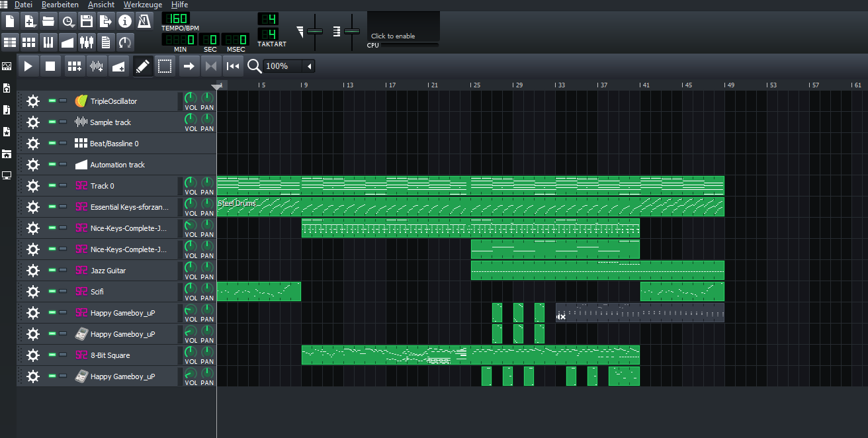This screenshot has width=868, height=438.
Task: Open the Bearbeiten menu
Action: (60, 5)
